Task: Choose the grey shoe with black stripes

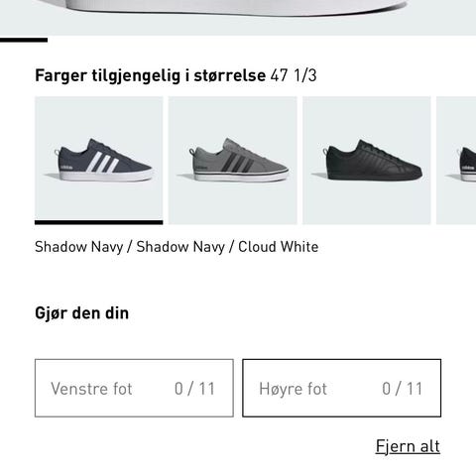Action: point(233,161)
